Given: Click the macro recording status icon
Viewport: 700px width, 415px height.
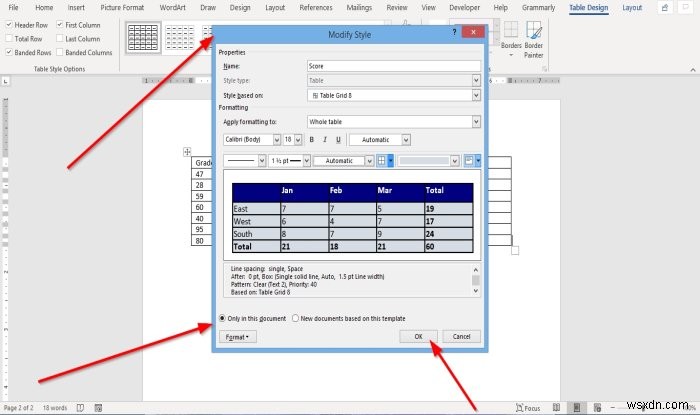Looking at the screenshot, I should pos(98,407).
